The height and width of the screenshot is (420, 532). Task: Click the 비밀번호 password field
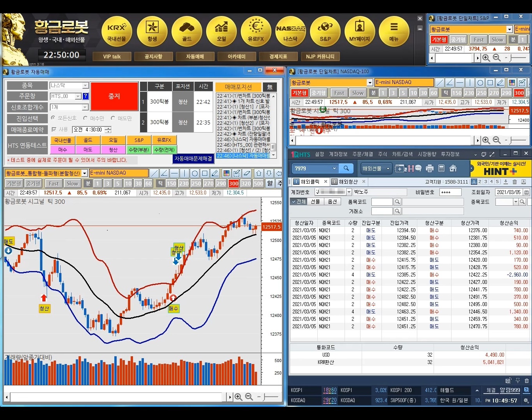(x=450, y=192)
